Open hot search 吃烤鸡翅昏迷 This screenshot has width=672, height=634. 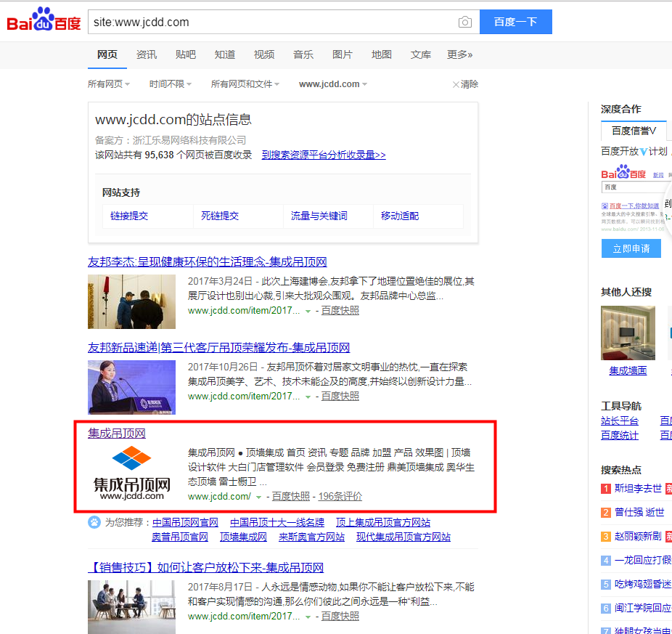(643, 585)
